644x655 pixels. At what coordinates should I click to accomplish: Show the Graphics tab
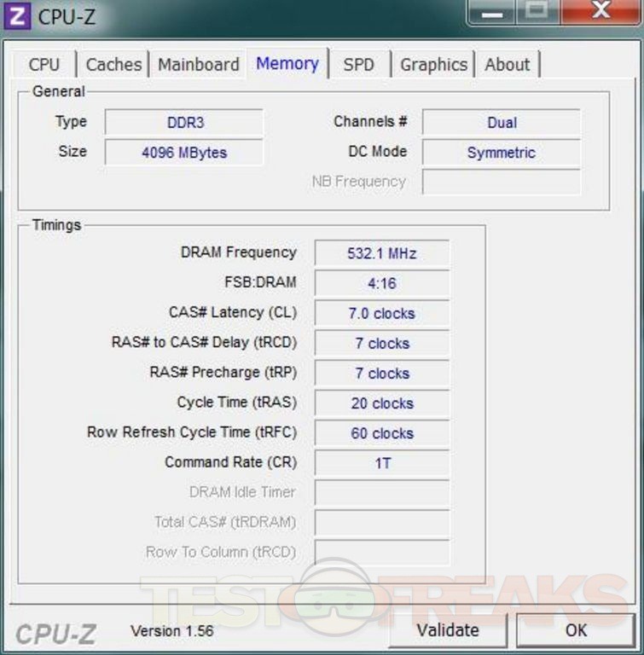point(433,65)
